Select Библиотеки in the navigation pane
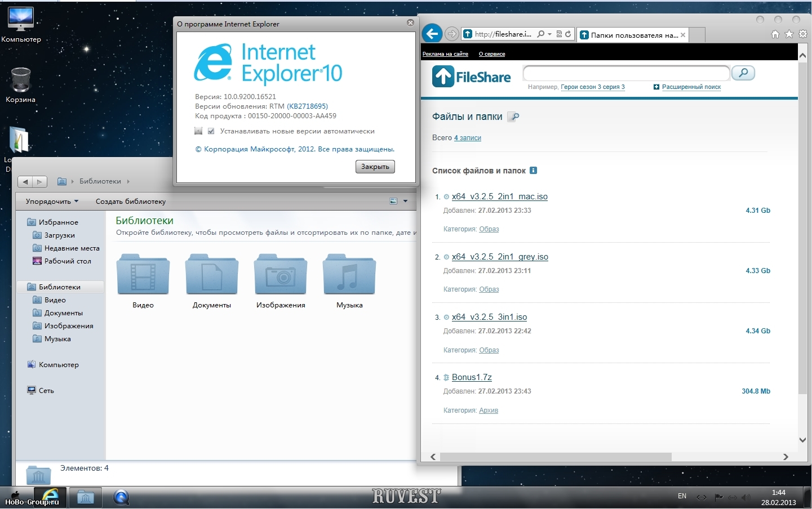Image resolution: width=812 pixels, height=509 pixels. click(60, 287)
